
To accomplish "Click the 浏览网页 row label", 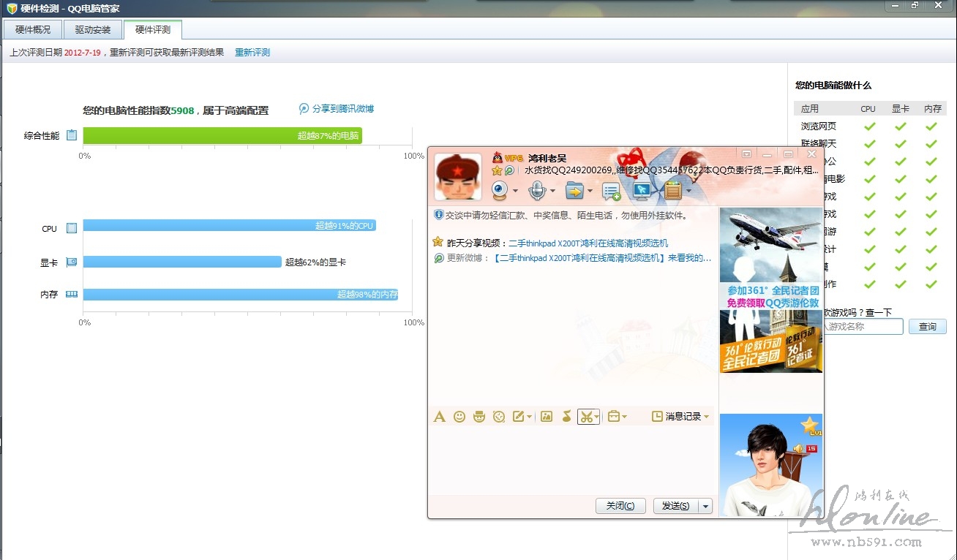I will pos(819,126).
